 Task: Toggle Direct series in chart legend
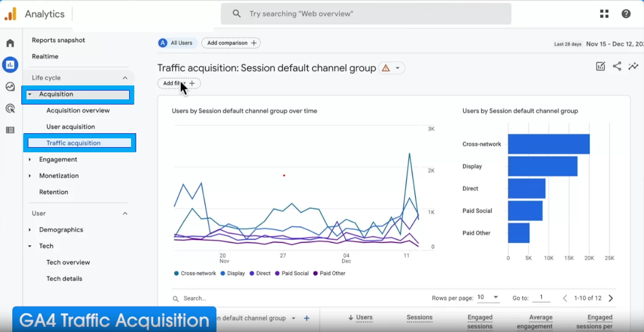[x=260, y=273]
